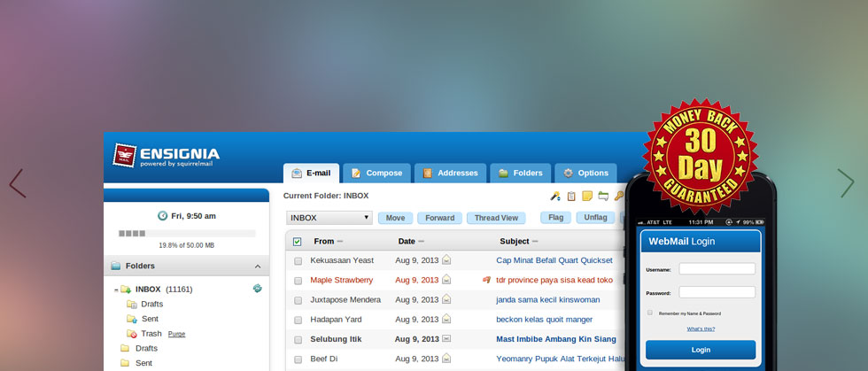Viewport: 868px width, 371px height.
Task: Click the Ensignia stamp logo
Action: 125,156
